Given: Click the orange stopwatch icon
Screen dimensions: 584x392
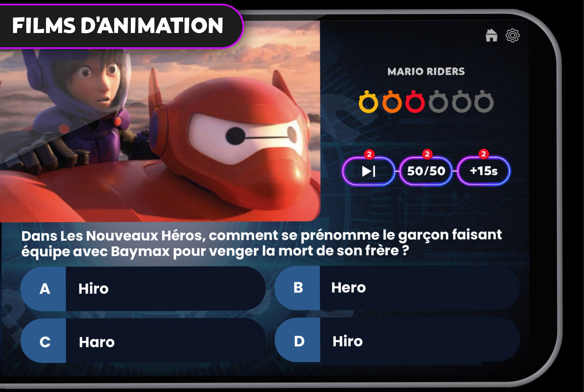Looking at the screenshot, I should (x=392, y=102).
